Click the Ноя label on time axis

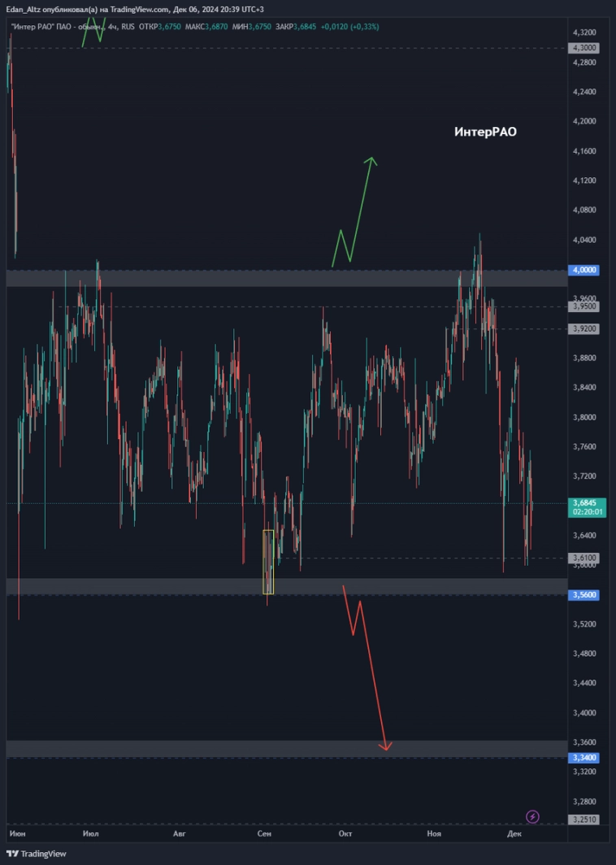tap(434, 833)
